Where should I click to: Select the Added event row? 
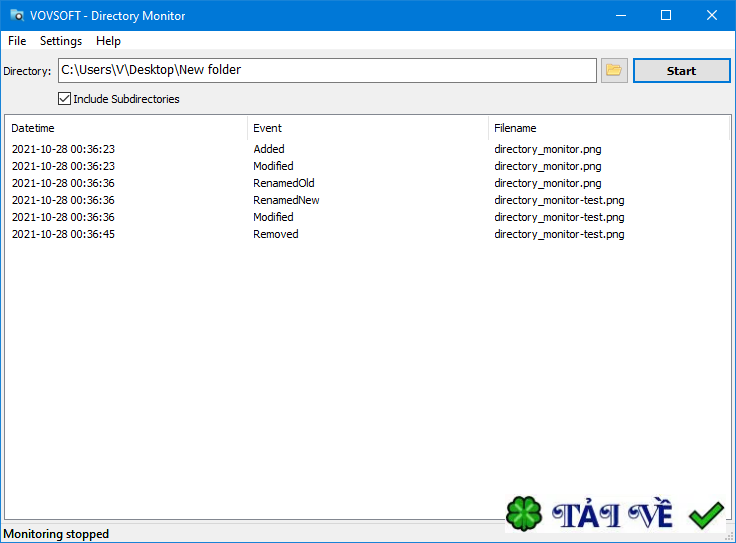click(x=368, y=149)
